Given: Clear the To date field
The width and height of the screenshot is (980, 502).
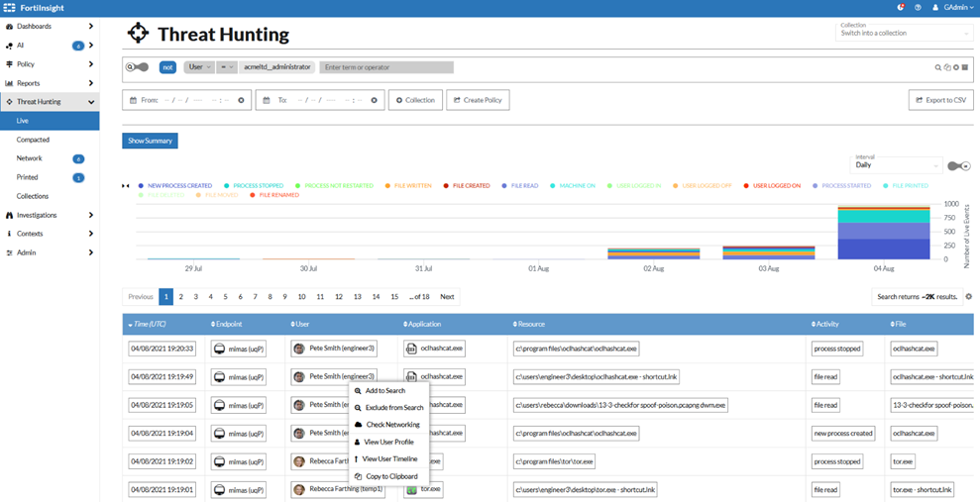Looking at the screenshot, I should pos(374,100).
